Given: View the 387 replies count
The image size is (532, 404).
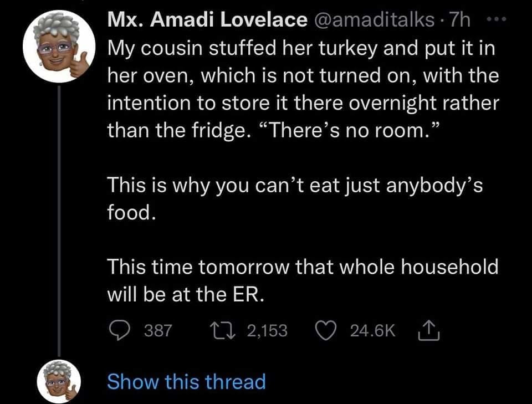Looking at the screenshot, I should click(x=158, y=331).
